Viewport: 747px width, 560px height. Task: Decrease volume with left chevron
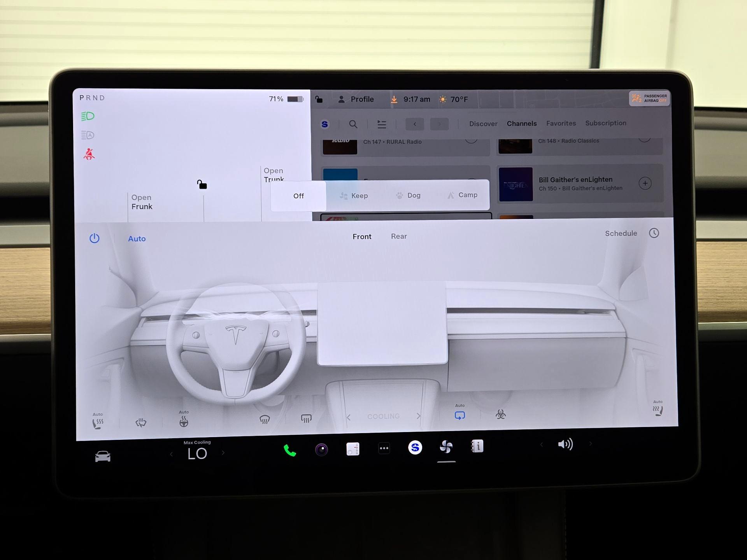(x=541, y=444)
